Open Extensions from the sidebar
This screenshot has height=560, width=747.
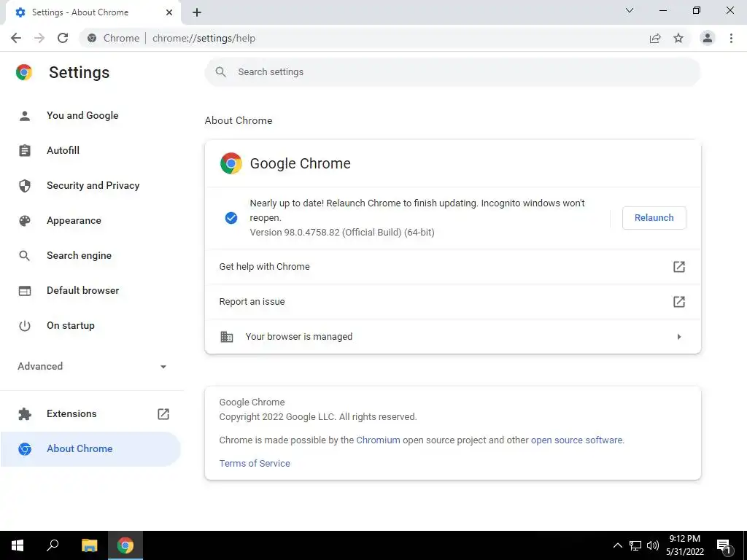pos(91,414)
